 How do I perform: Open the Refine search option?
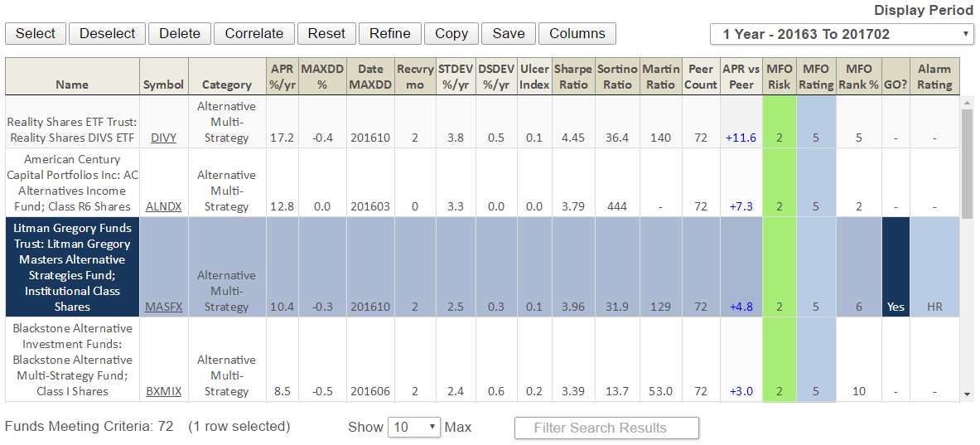(x=389, y=33)
